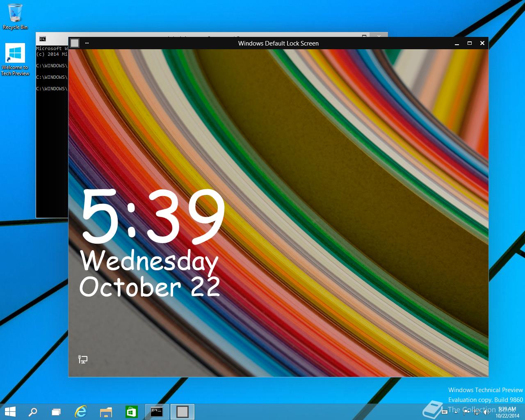Switch to the Command Prompt taskbar button
Screen dimensions: 525x420
coord(157,411)
